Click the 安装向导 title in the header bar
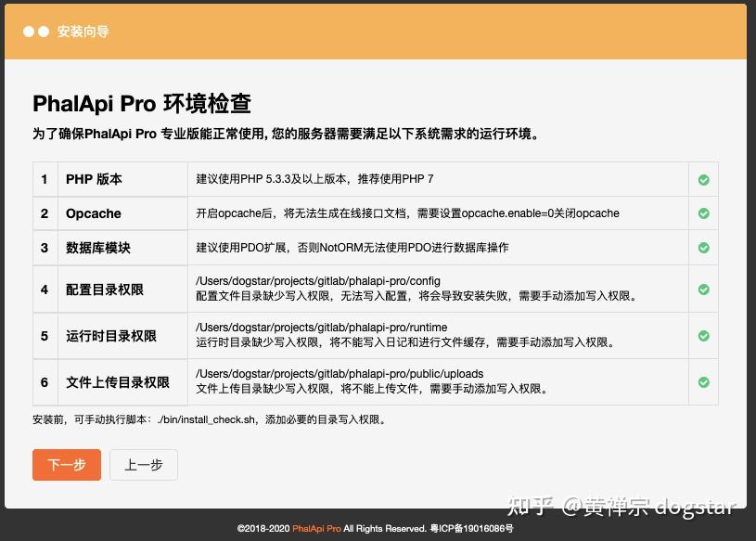 pos(82,31)
